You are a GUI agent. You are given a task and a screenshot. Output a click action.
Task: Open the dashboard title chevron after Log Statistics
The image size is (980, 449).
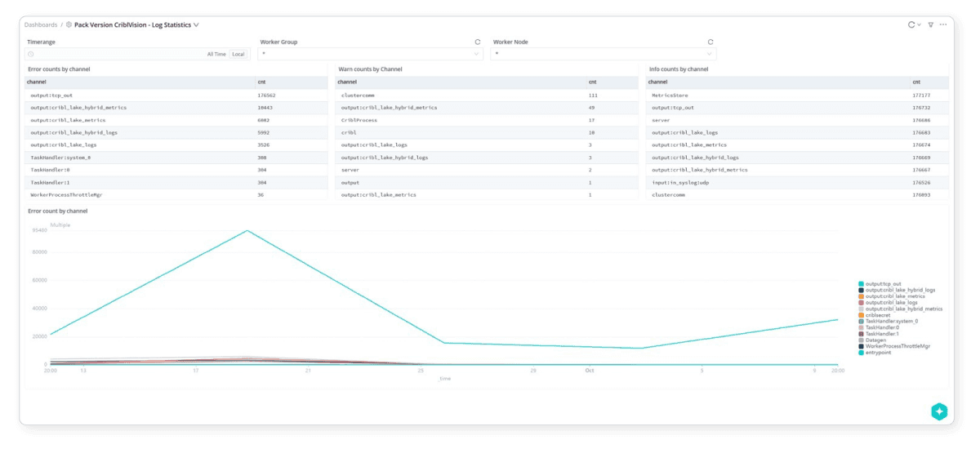point(196,25)
